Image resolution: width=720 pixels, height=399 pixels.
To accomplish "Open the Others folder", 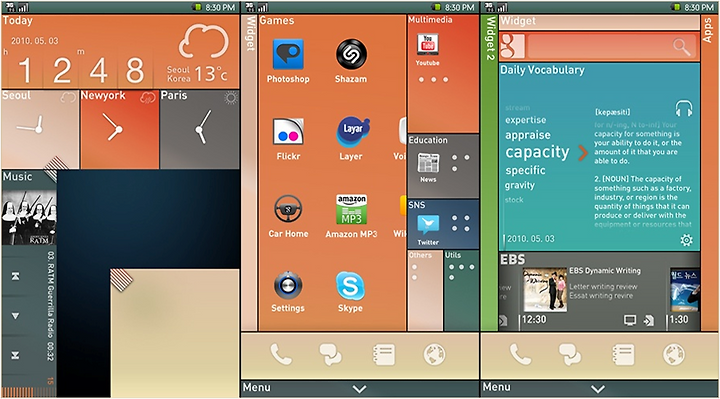I will pyautogui.click(x=425, y=290).
